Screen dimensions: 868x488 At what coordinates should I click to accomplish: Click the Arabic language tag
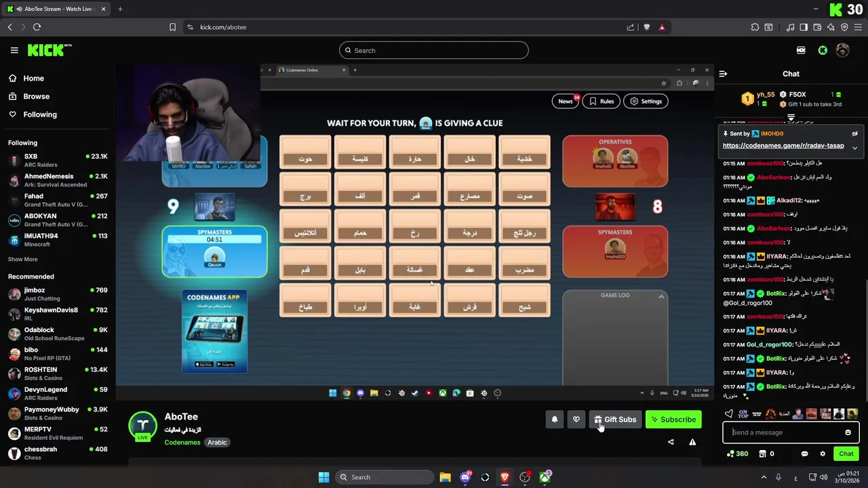coord(217,442)
